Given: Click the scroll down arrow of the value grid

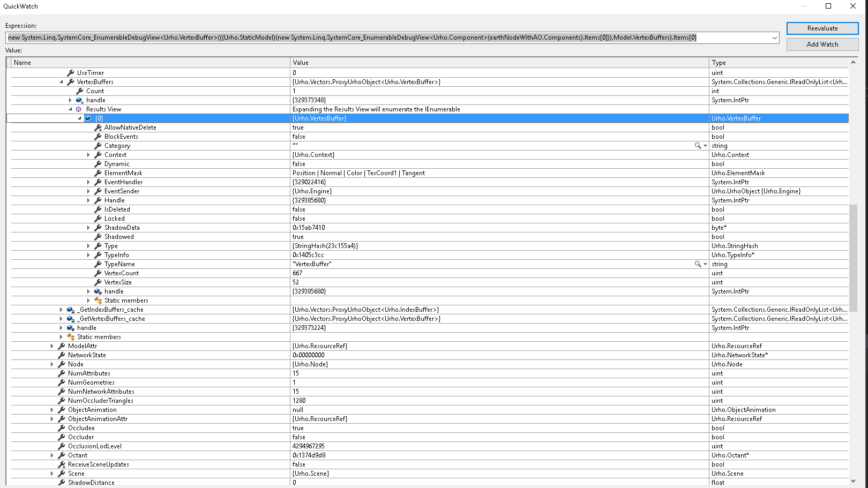Looking at the screenshot, I should point(853,481).
